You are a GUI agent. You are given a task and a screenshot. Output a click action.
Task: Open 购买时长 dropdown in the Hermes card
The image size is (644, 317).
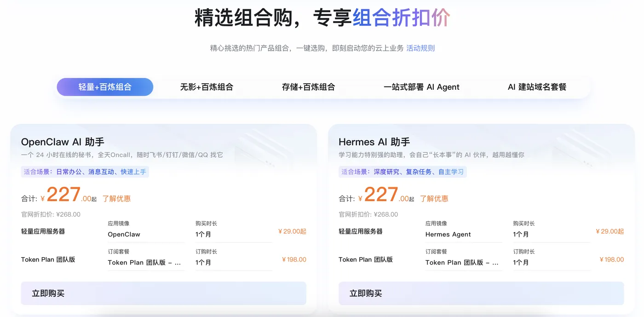click(552, 235)
